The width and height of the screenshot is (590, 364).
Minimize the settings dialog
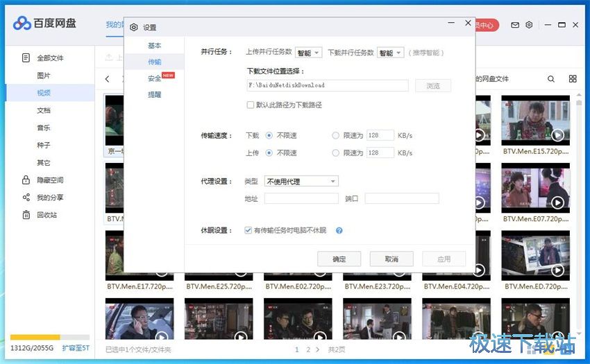coord(451,23)
